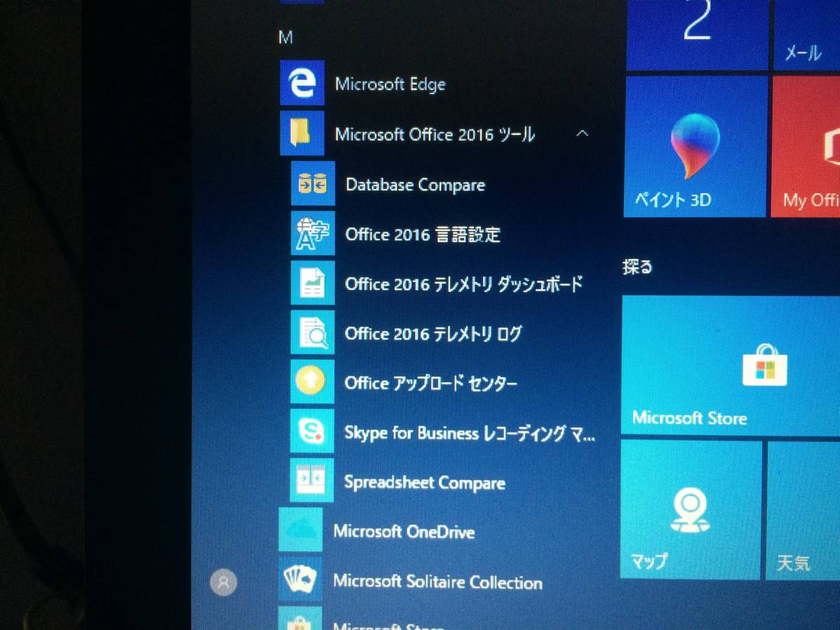Open the マップ tile

tap(691, 510)
